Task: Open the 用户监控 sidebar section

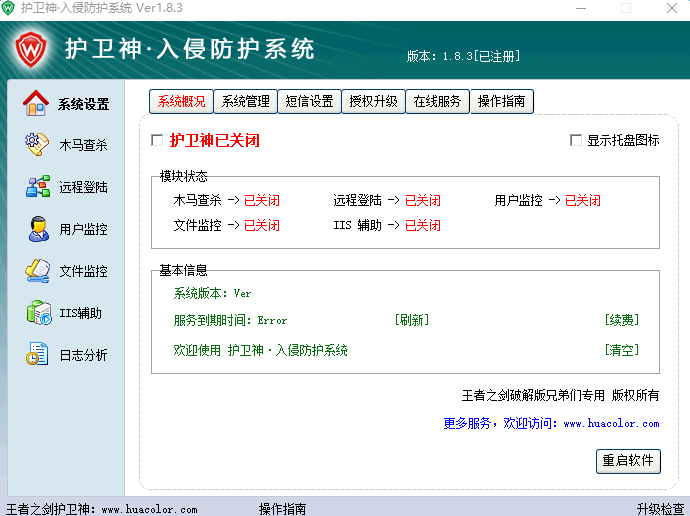Action: pyautogui.click(x=83, y=229)
